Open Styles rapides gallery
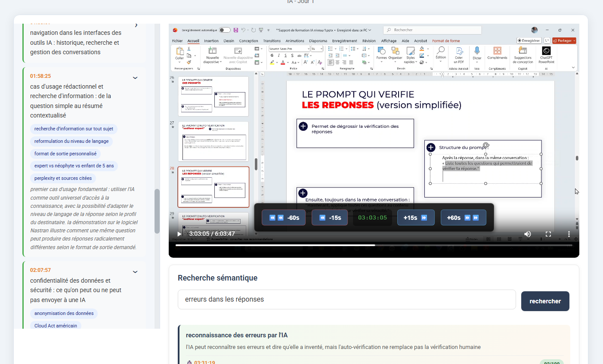Viewport: 603px width, 364px height. coord(411,56)
